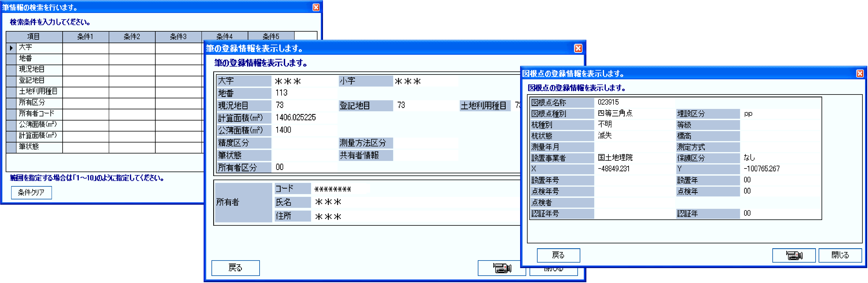This screenshot has height=283, width=868.
Task: Click 条件1 cell for 大字 row
Action: click(86, 48)
